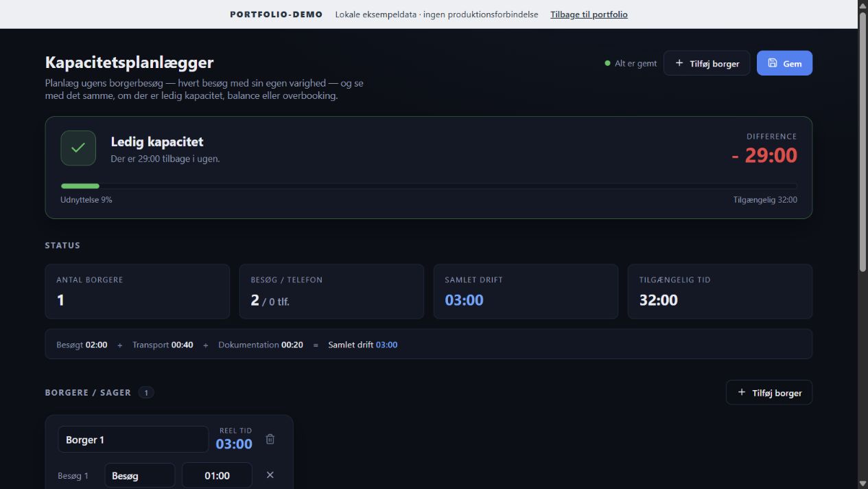Screen dimensions: 868x489
Task: Click the PORTFOLIO-DEMO banner label
Action: (x=277, y=14)
